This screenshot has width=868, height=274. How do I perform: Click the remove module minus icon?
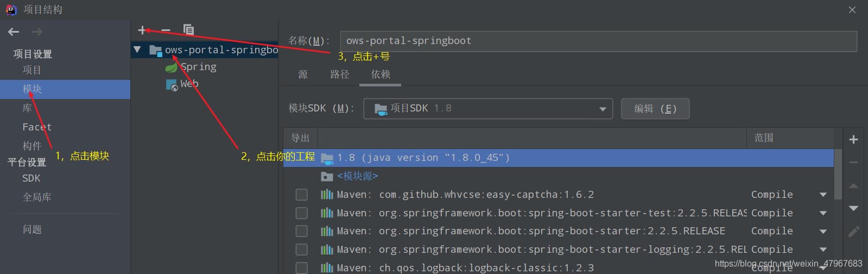pyautogui.click(x=166, y=30)
